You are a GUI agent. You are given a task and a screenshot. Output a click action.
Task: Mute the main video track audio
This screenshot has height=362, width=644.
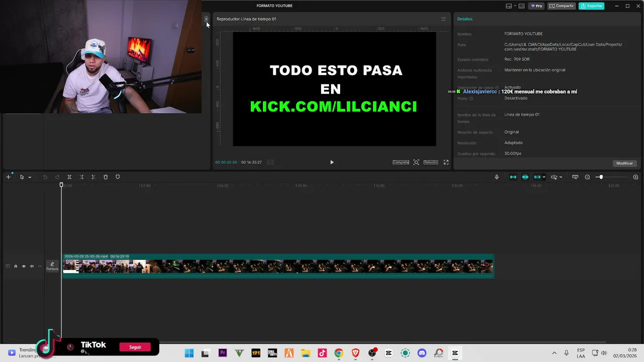point(32,266)
